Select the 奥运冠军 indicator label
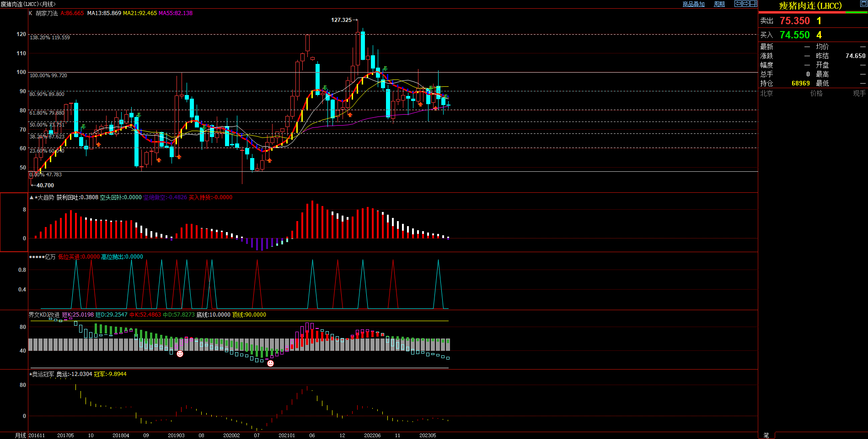This screenshot has height=439, width=868. 43,374
